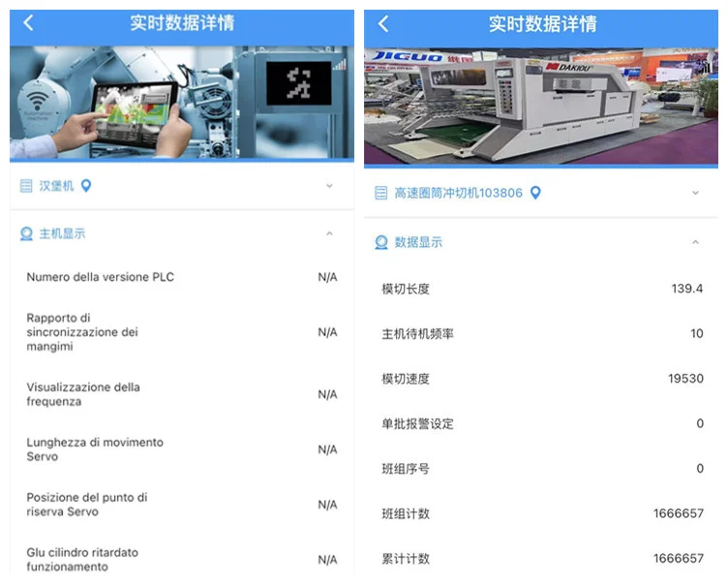Tap the value 10 for 主机待机频率
The height and width of the screenshot is (587, 728).
696,333
